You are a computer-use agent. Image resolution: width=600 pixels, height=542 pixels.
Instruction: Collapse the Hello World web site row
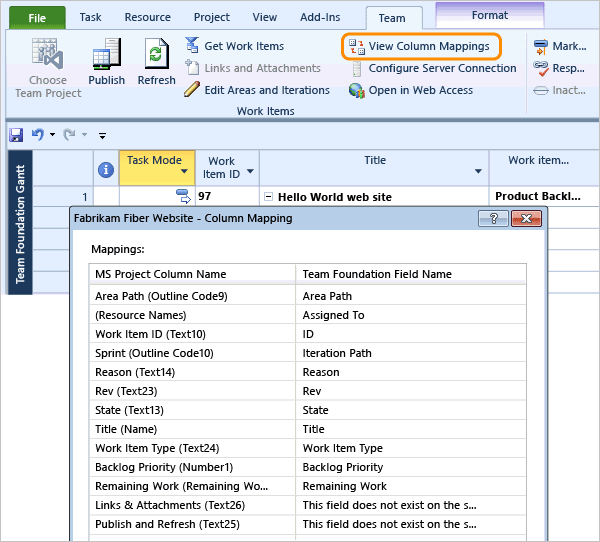(269, 197)
